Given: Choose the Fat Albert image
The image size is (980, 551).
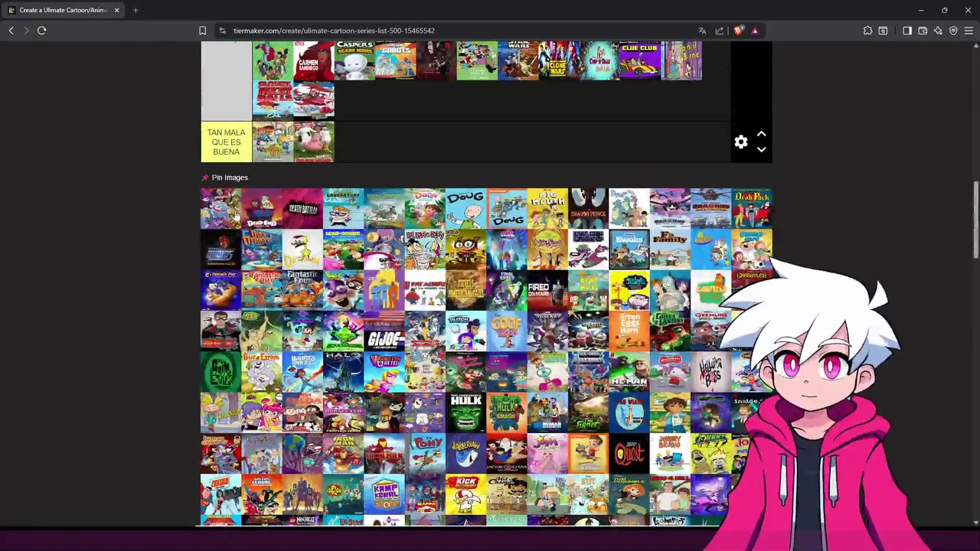Looking at the screenshot, I should [425, 290].
